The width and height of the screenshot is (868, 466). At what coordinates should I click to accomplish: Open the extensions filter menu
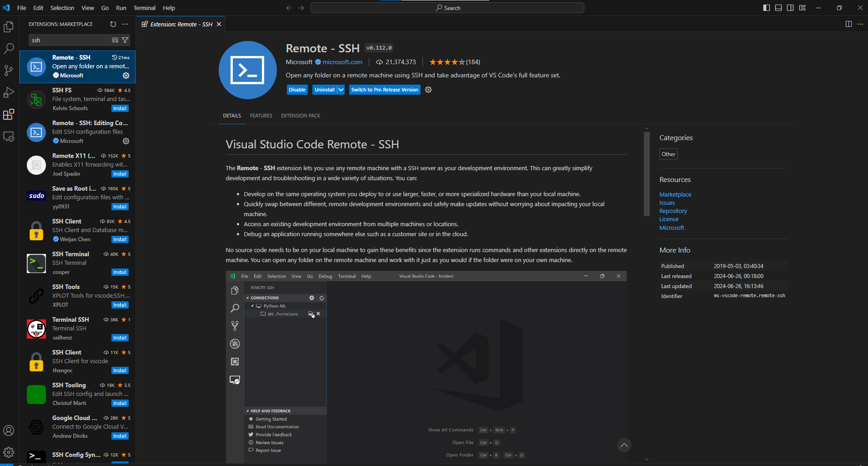coord(125,40)
